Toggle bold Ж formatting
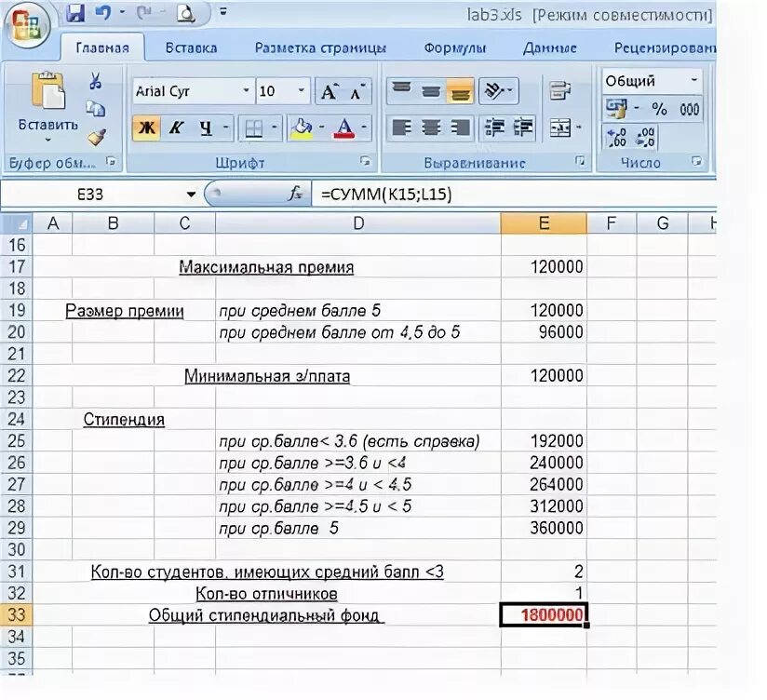This screenshot has width=767, height=700. coord(147,128)
